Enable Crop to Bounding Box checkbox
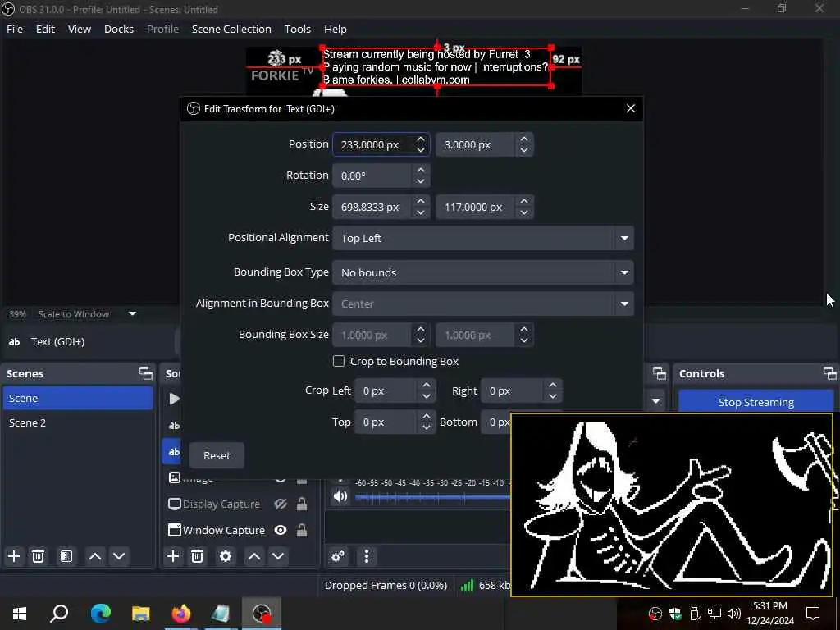The image size is (840, 630). pos(339,361)
